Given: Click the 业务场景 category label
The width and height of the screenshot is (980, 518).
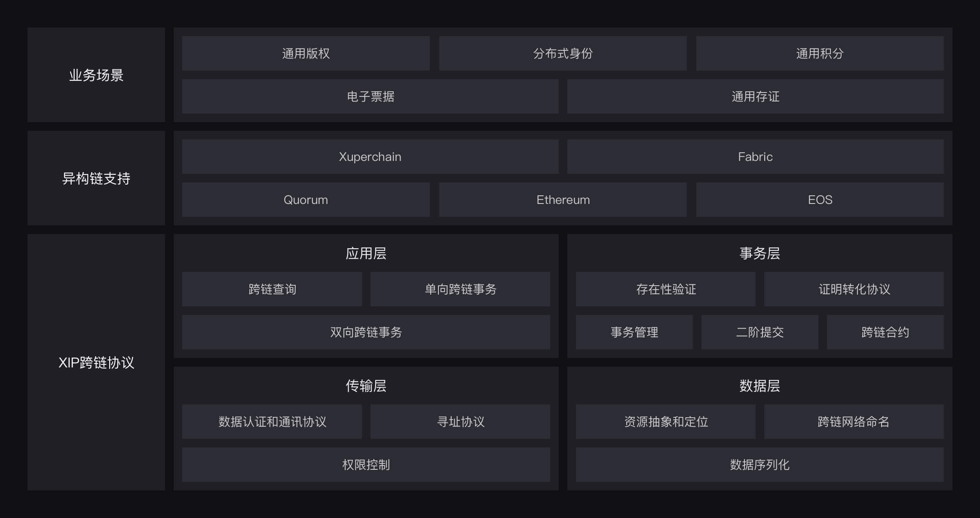Looking at the screenshot, I should pos(96,75).
